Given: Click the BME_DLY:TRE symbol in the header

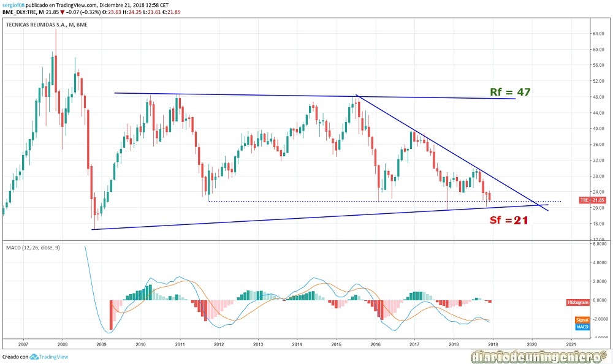Looking at the screenshot, I should tap(19, 12).
